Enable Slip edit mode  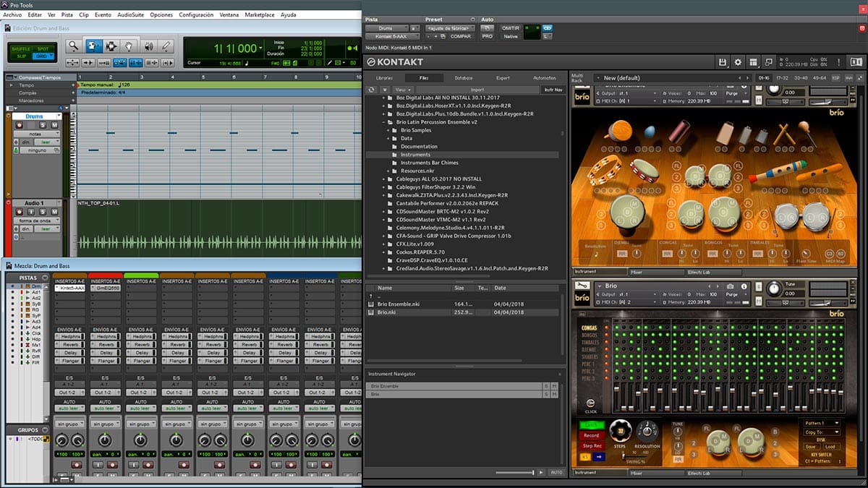[20, 55]
